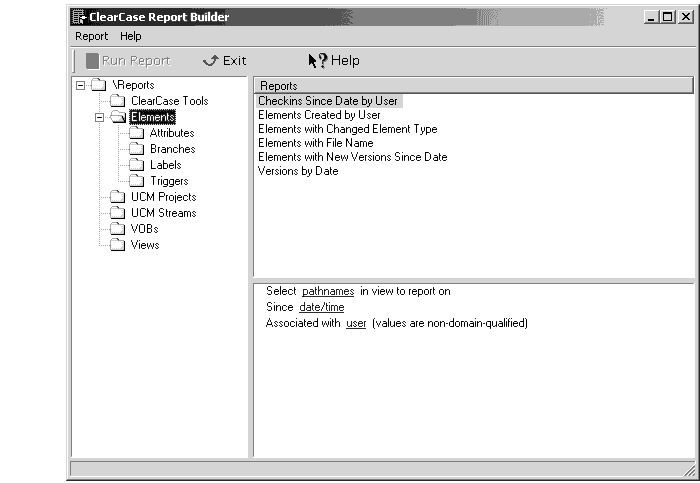This screenshot has height=483, width=700.
Task: Select the UCM Streams tree label
Action: click(x=163, y=213)
